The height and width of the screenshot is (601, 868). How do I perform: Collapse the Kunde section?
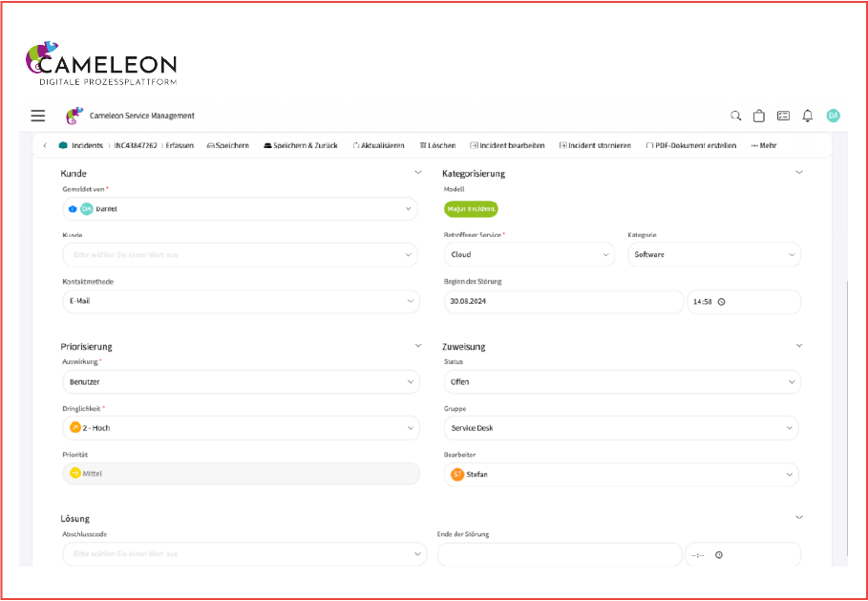[417, 173]
